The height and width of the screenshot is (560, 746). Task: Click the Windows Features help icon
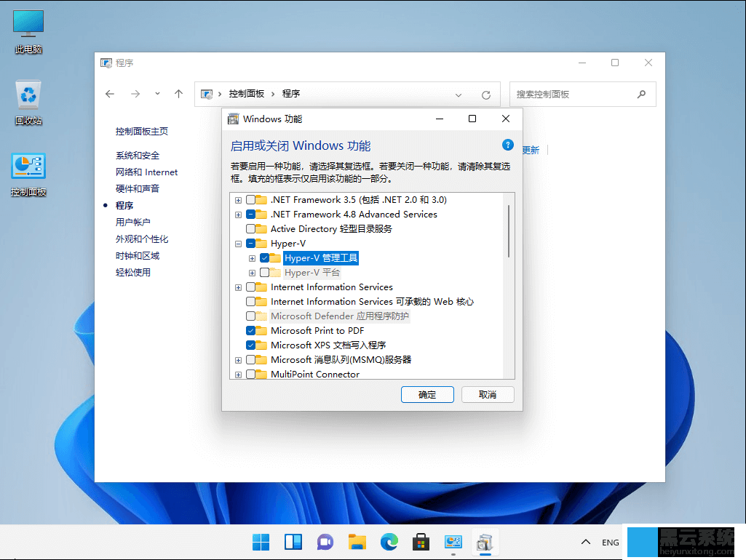point(507,145)
